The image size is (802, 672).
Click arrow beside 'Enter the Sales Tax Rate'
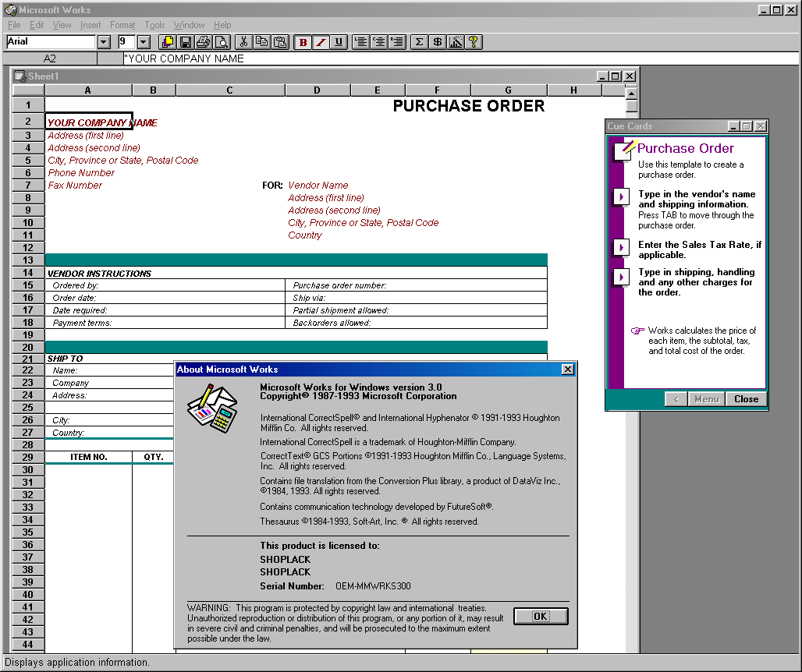pyautogui.click(x=621, y=247)
